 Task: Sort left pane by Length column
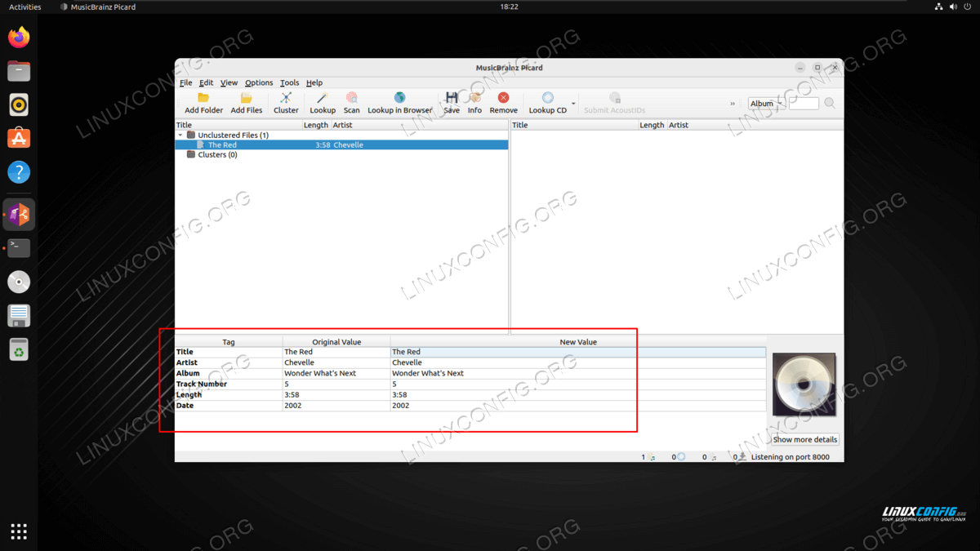click(x=316, y=125)
